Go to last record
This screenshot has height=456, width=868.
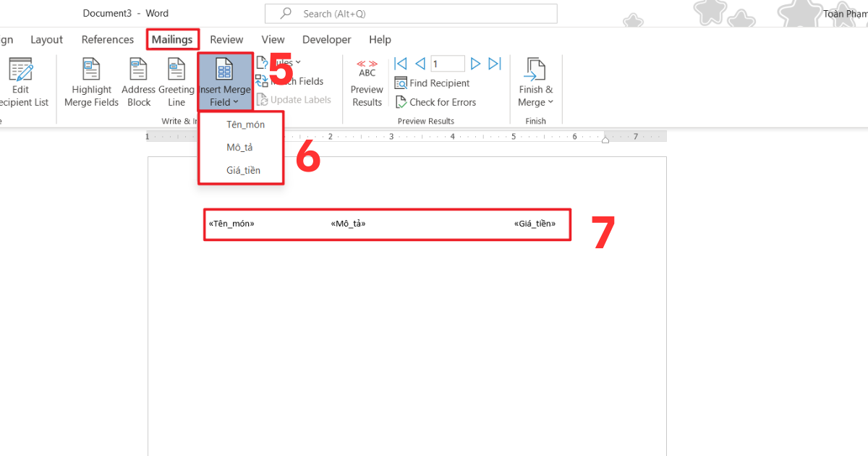point(495,64)
